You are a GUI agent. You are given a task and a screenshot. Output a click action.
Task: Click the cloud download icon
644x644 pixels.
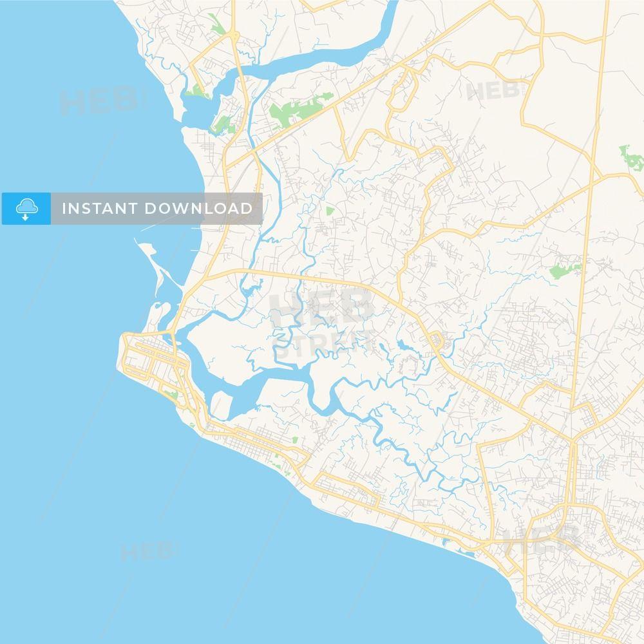click(x=26, y=209)
